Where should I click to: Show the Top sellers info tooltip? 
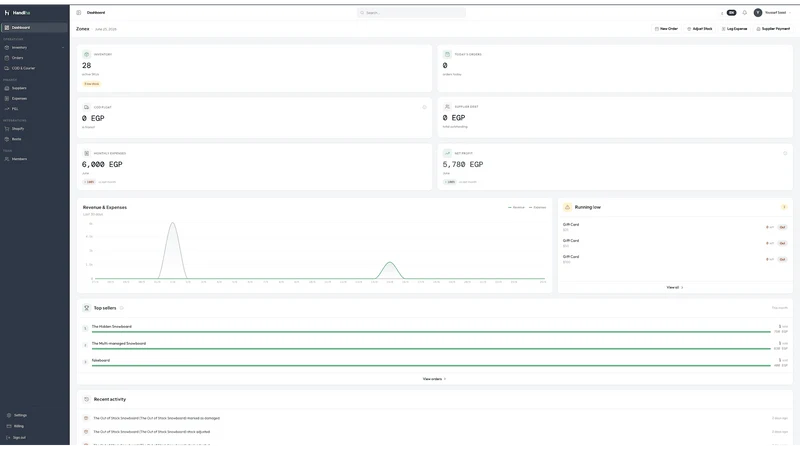click(x=121, y=308)
